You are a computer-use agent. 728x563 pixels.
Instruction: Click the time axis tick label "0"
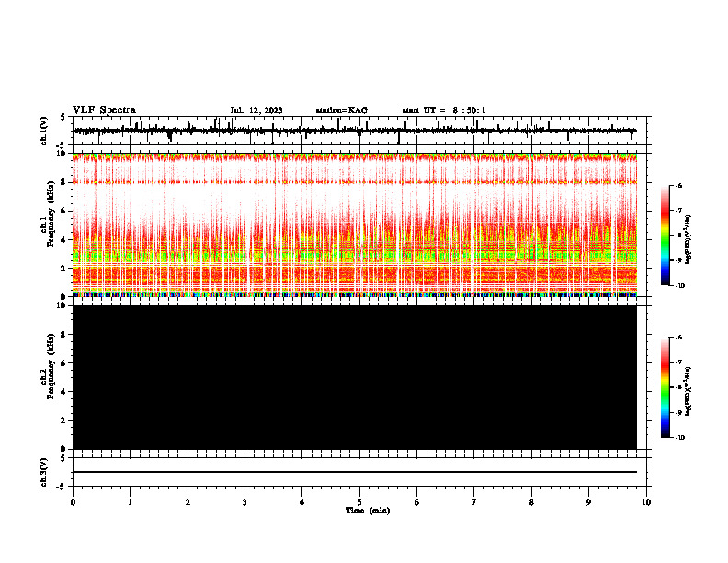[x=73, y=502]
